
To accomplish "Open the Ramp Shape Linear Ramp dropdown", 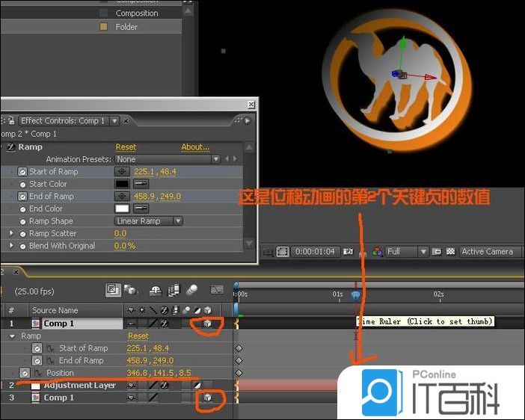I will (148, 221).
